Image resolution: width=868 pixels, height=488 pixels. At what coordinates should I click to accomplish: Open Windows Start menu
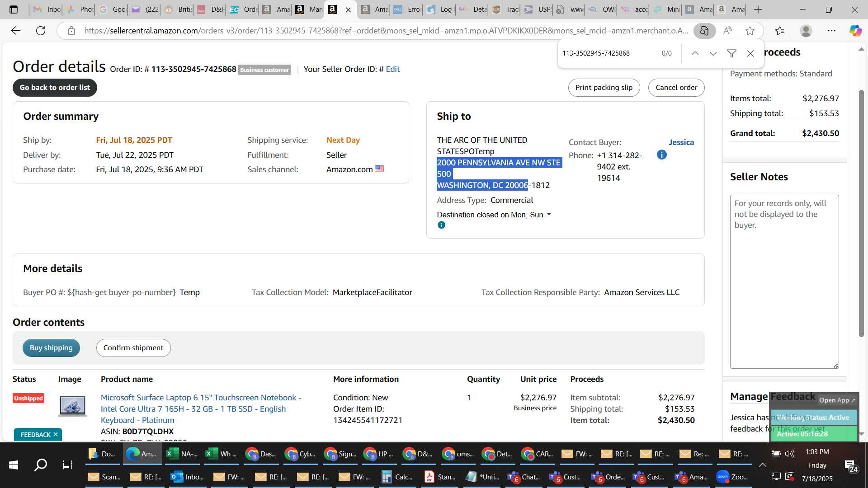click(14, 465)
